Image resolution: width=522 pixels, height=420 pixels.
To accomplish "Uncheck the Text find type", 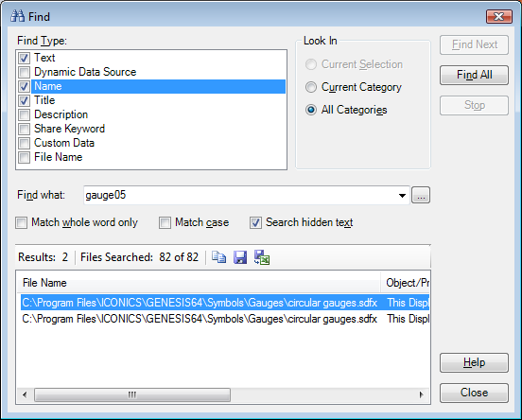I will tap(24, 58).
